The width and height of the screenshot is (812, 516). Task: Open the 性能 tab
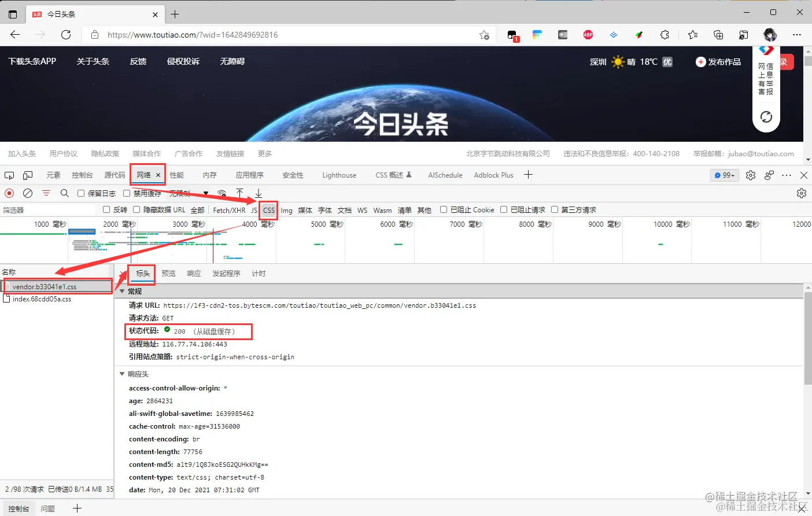click(x=176, y=175)
